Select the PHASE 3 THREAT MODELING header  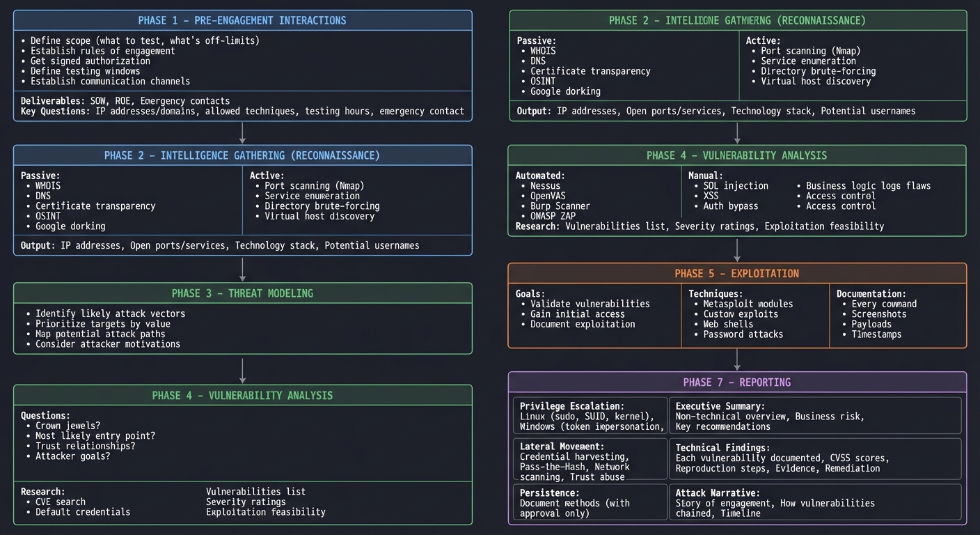242,293
